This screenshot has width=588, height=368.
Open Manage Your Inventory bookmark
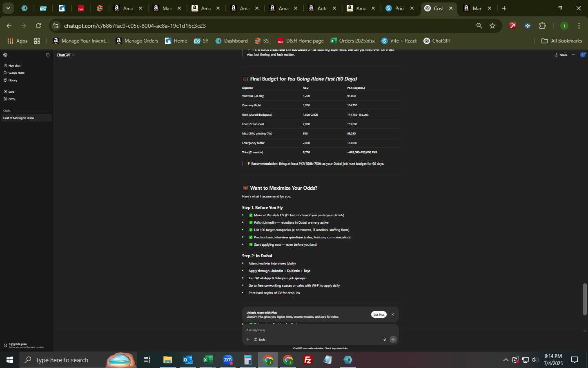81,41
